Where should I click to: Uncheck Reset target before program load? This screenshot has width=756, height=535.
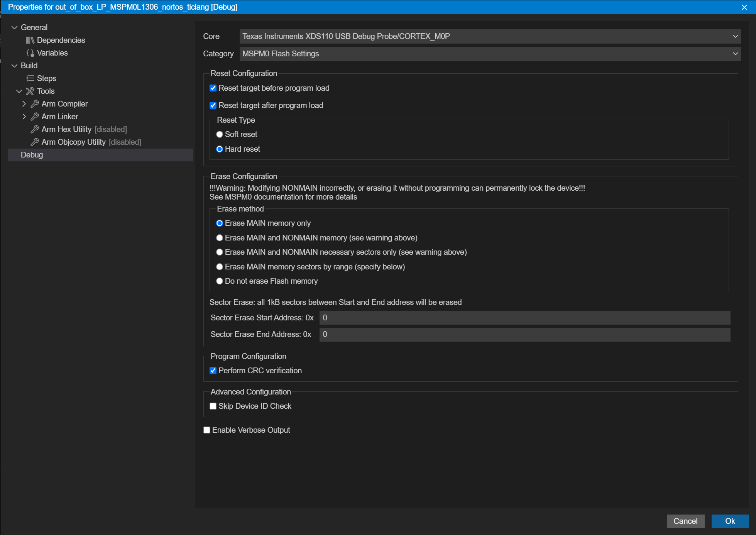pos(213,88)
